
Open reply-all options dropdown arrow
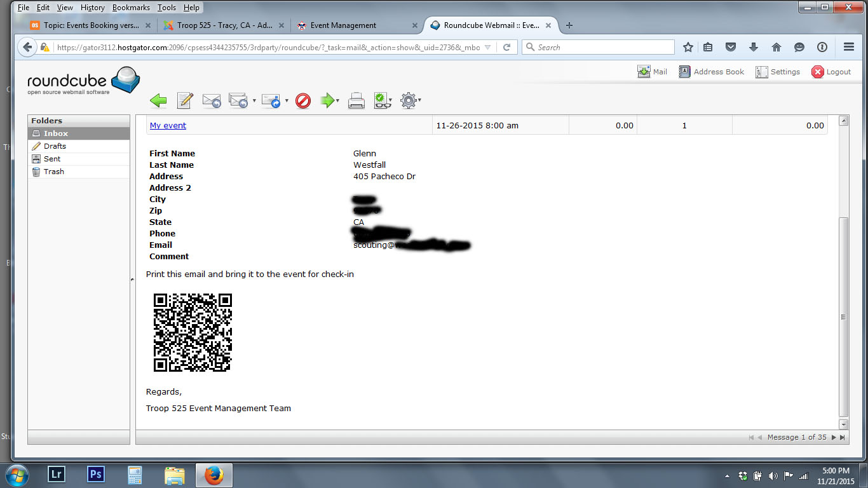(x=254, y=101)
